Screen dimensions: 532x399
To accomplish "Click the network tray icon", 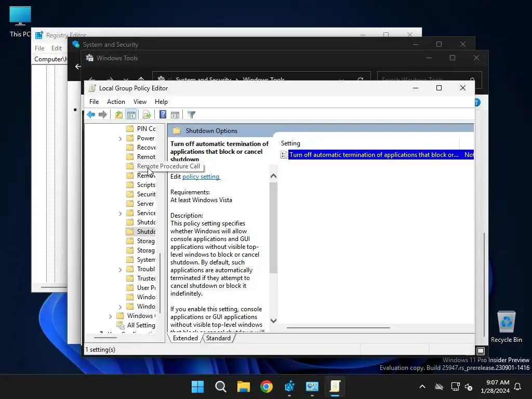I will click(x=455, y=387).
